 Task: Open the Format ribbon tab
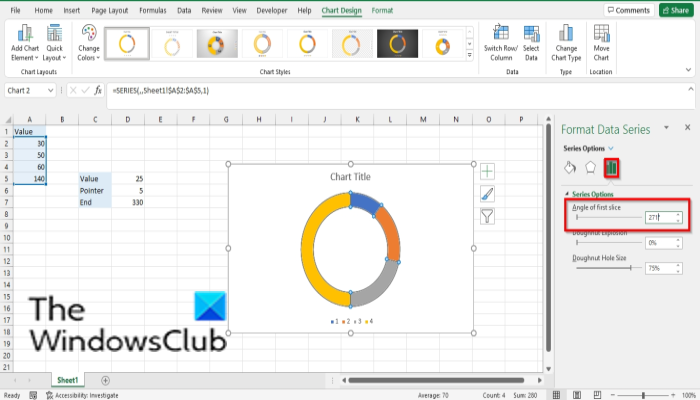point(382,10)
